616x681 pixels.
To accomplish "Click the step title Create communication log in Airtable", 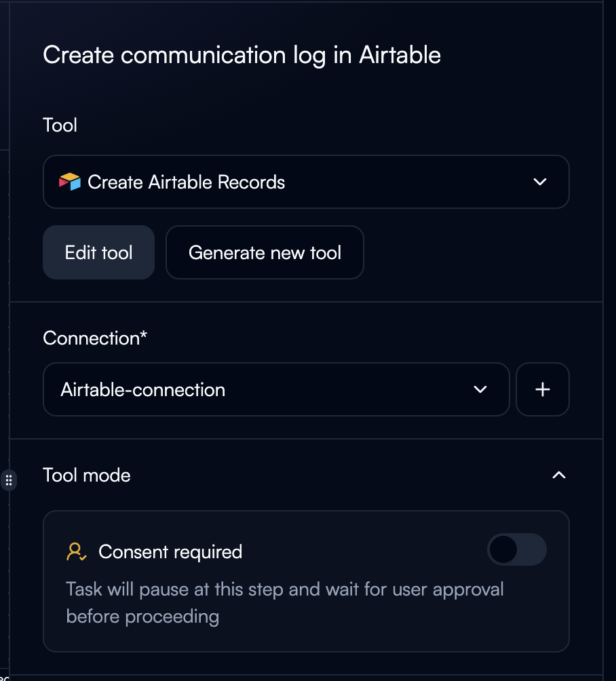I will click(x=242, y=55).
